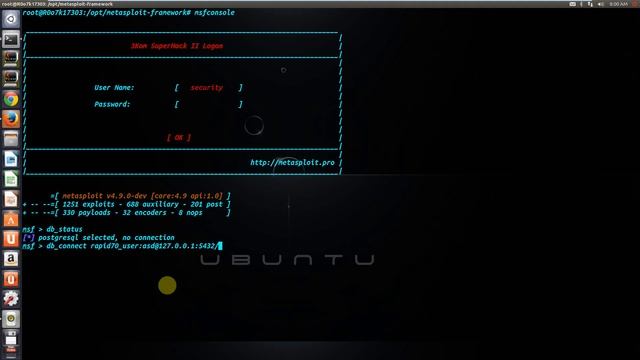Open the Amazon launcher icon

click(x=11, y=259)
